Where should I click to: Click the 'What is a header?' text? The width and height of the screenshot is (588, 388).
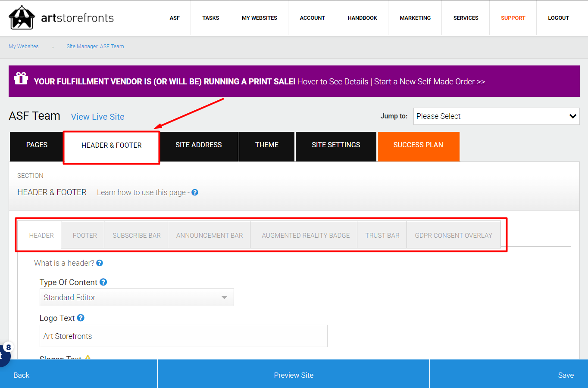[x=64, y=263]
